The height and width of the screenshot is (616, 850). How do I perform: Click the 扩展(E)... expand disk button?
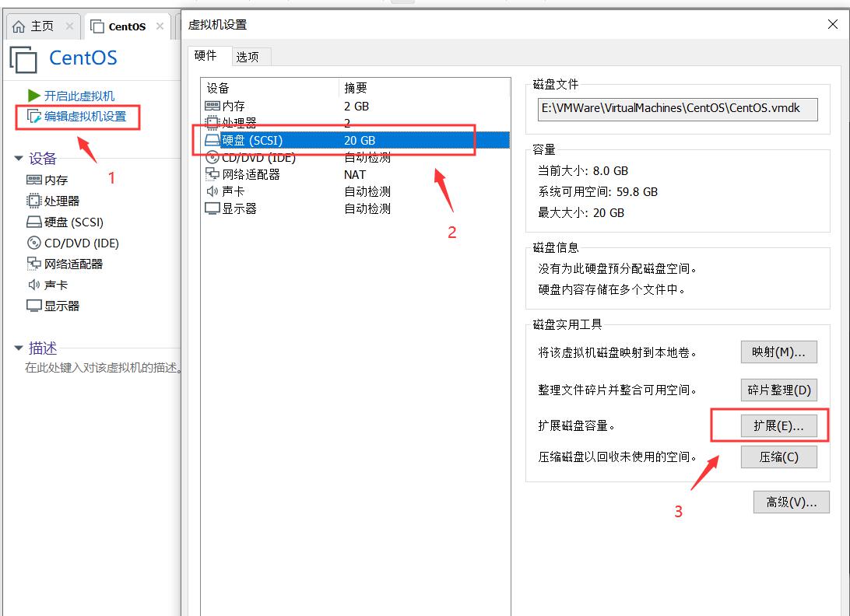point(778,426)
